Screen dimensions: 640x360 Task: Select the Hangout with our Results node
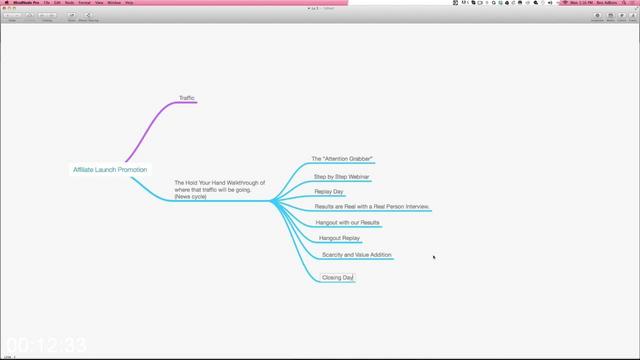click(347, 222)
